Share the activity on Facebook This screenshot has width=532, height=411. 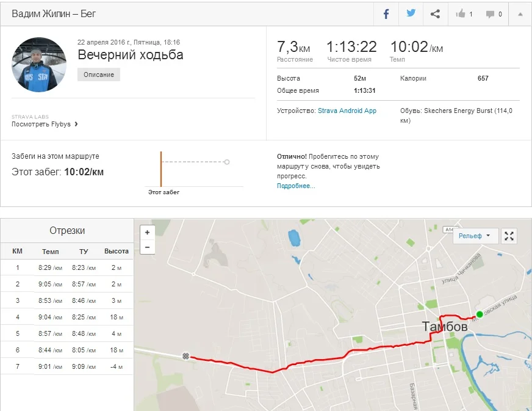386,14
